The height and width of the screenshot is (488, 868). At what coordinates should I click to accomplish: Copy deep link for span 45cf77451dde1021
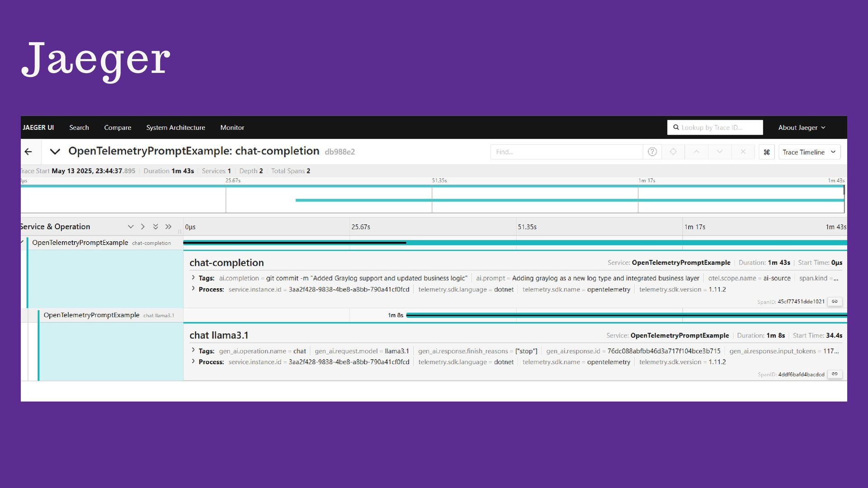(x=835, y=301)
